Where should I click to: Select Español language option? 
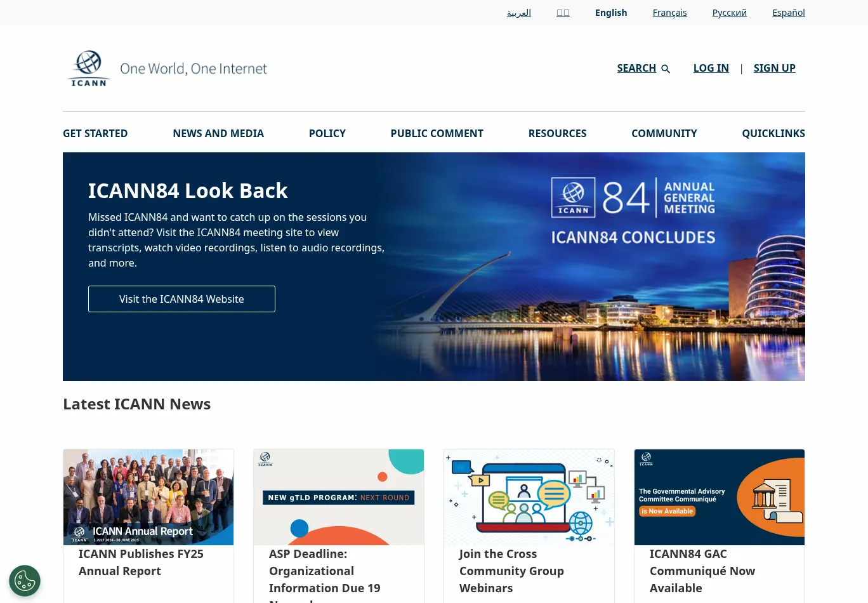pyautogui.click(x=788, y=13)
